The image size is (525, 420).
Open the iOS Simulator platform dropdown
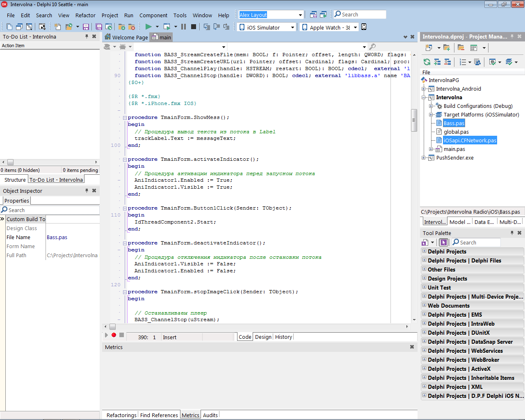(292, 27)
